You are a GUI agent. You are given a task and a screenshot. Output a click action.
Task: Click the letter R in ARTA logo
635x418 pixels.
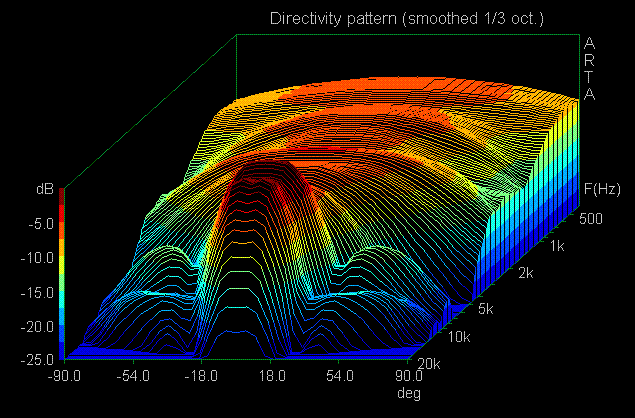589,60
